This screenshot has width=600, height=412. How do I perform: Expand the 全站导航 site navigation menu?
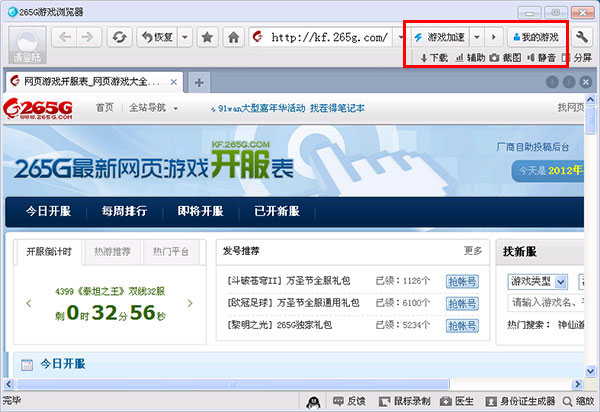153,108
